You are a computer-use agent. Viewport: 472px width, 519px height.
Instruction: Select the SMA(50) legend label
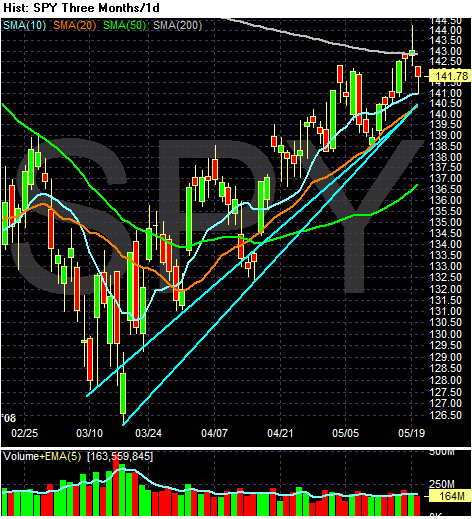click(125, 25)
